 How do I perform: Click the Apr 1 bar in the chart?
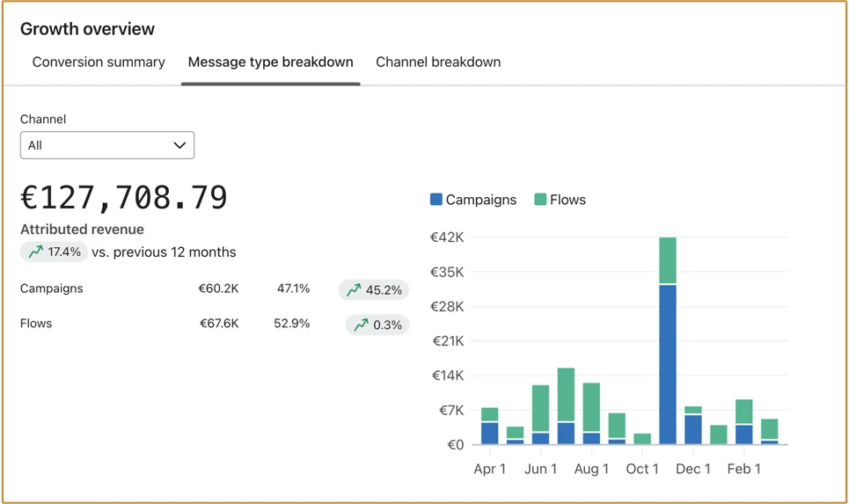489,426
